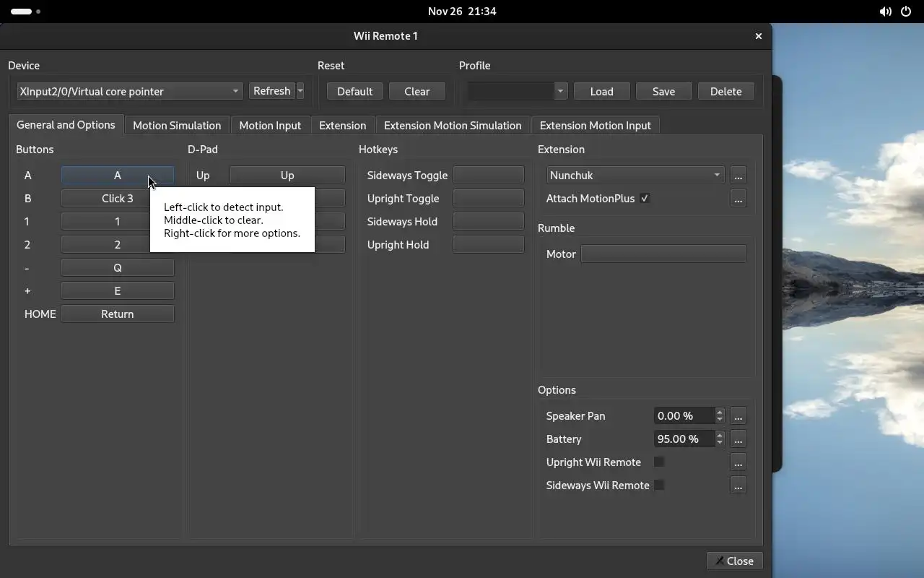Open advanced options for Upright Wii Remote

click(x=738, y=462)
